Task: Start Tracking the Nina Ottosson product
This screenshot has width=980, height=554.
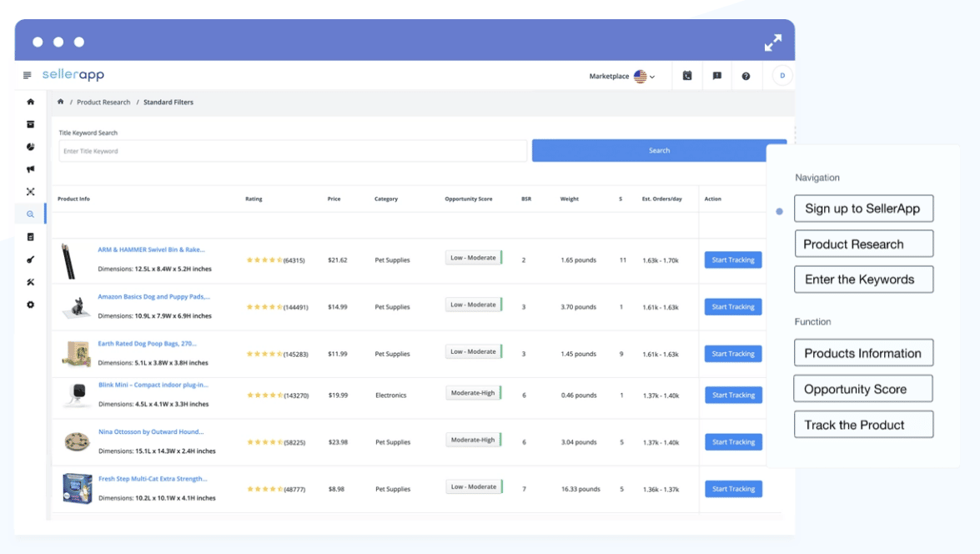Action: (x=733, y=441)
